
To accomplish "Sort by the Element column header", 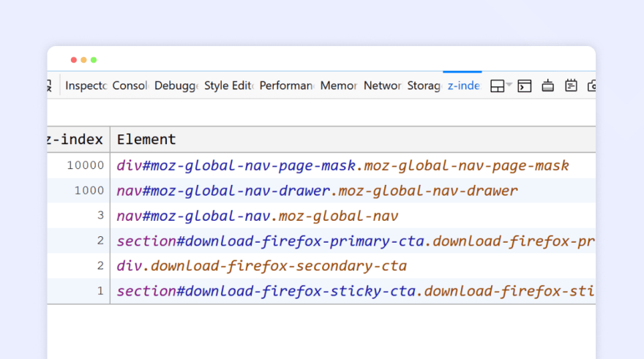I will pyautogui.click(x=353, y=140).
